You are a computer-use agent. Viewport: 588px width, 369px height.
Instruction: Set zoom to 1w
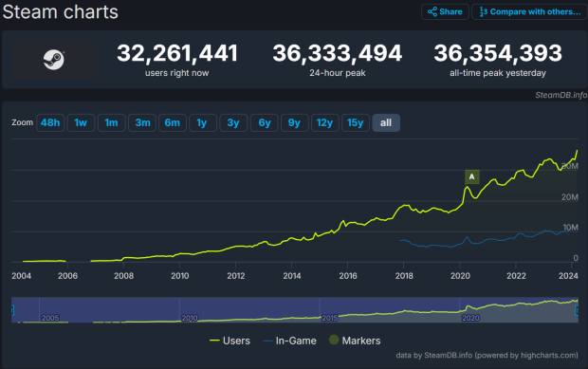pos(81,122)
